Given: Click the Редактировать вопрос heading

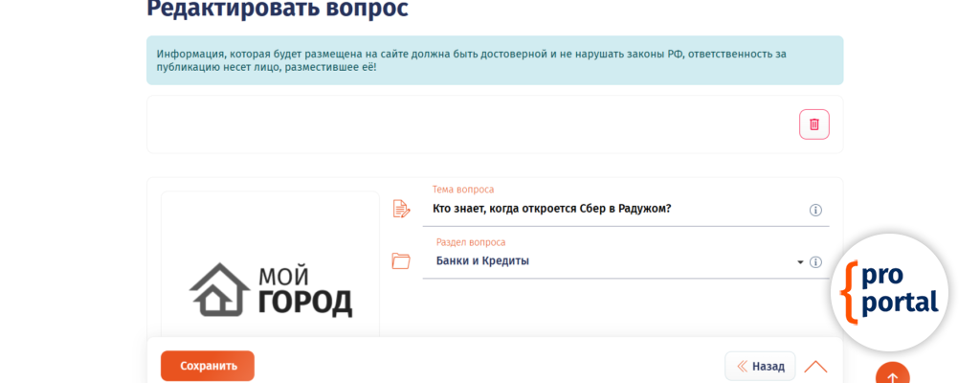Looking at the screenshot, I should coord(278,10).
